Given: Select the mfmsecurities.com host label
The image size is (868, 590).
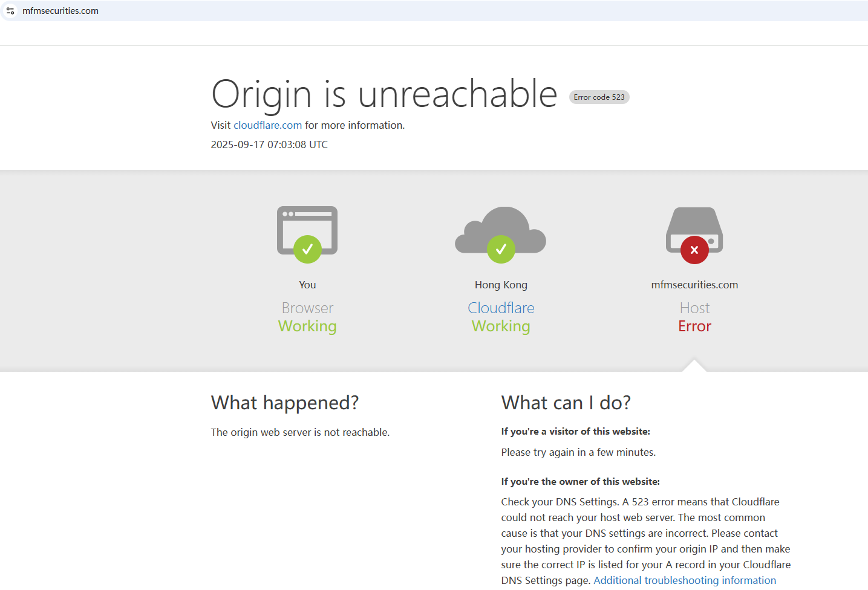Looking at the screenshot, I should tap(694, 285).
